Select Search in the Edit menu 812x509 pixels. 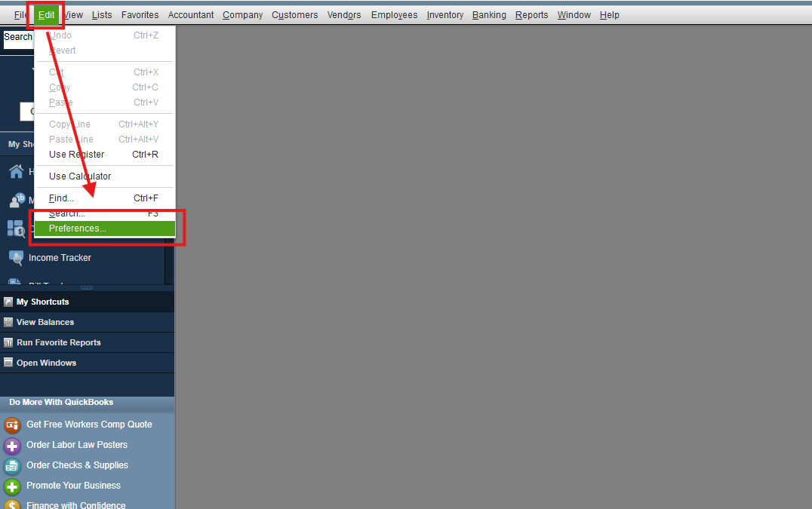105,213
